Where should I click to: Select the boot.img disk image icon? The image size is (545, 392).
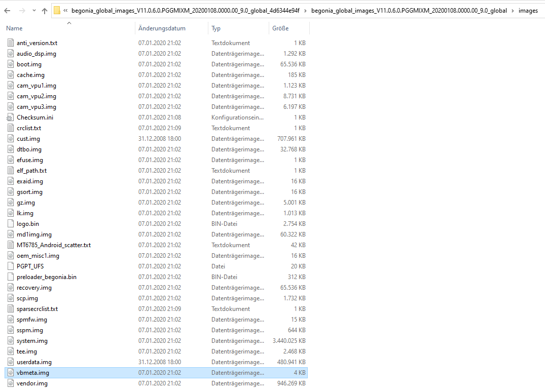tap(11, 64)
